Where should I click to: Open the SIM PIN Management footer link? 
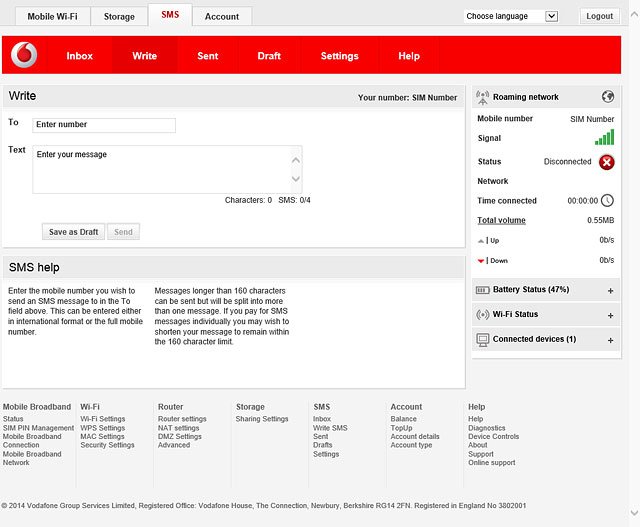pyautogui.click(x=38, y=428)
